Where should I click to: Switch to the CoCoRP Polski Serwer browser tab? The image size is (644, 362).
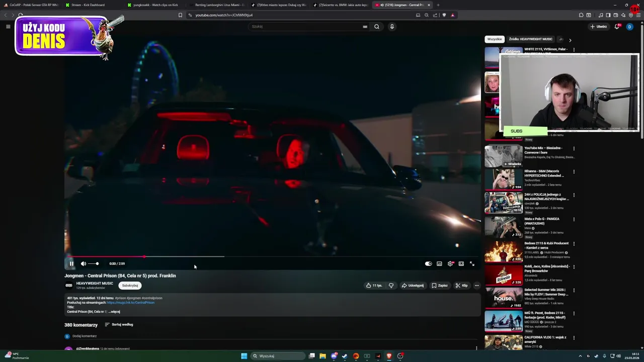pos(31,5)
